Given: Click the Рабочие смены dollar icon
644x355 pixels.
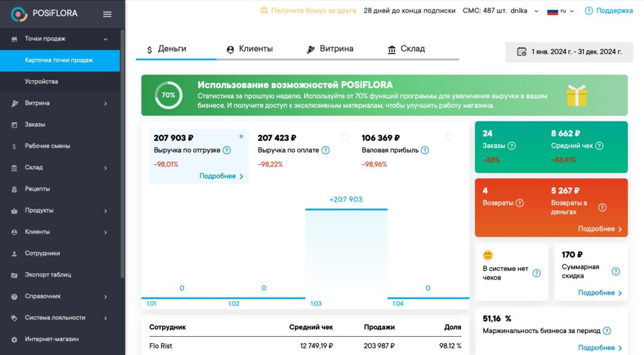Looking at the screenshot, I should pyautogui.click(x=14, y=146).
